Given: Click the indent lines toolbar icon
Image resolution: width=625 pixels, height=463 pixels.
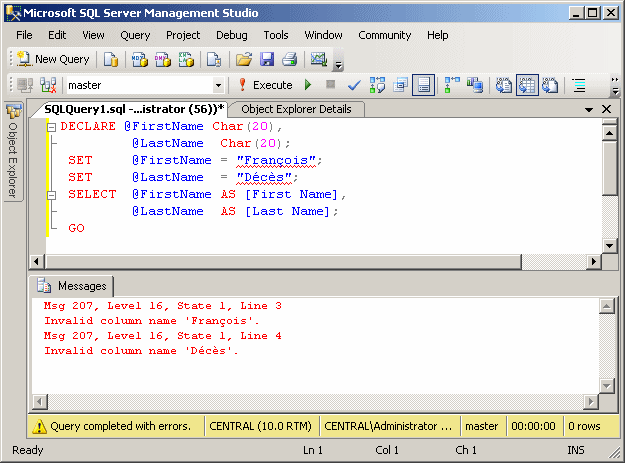Looking at the screenshot, I should click(x=579, y=85).
